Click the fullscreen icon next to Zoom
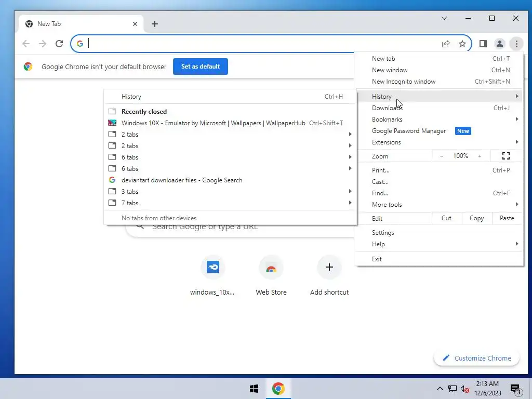Screen dimensions: 532x399 pos(506,156)
